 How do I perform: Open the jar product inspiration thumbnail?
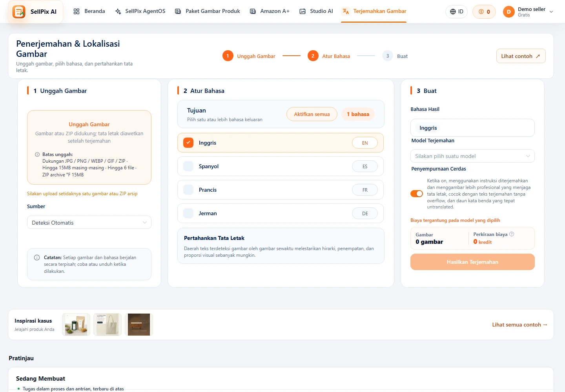[x=76, y=325]
